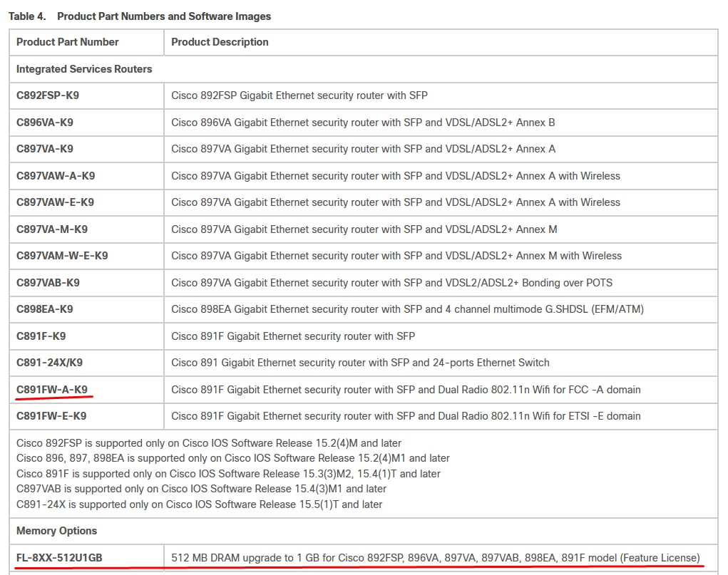Select part number C891FW-E-K9
This screenshot has height=575, width=728.
pyautogui.click(x=51, y=416)
